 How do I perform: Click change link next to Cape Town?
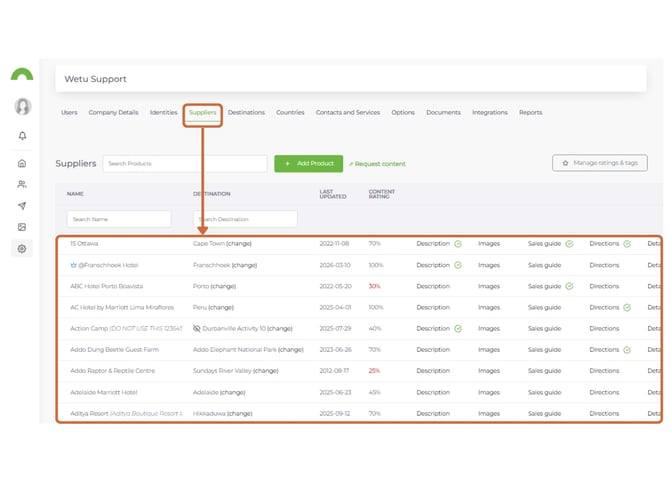[239, 244]
